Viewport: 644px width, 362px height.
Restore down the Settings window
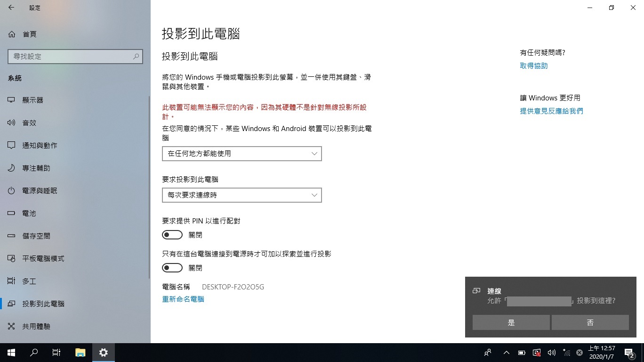point(612,8)
